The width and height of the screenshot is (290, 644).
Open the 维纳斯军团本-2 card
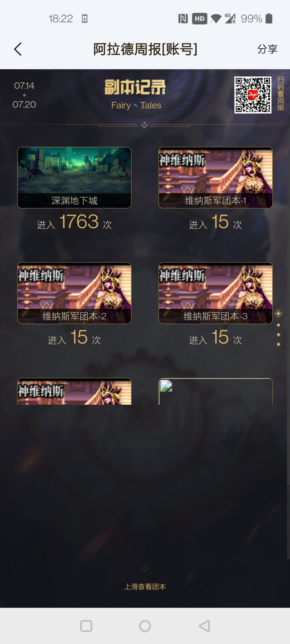(74, 293)
